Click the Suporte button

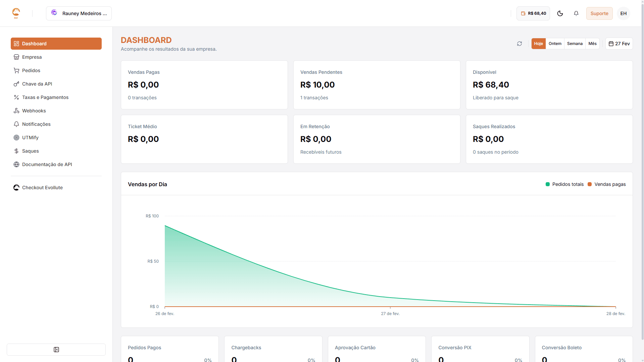599,13
